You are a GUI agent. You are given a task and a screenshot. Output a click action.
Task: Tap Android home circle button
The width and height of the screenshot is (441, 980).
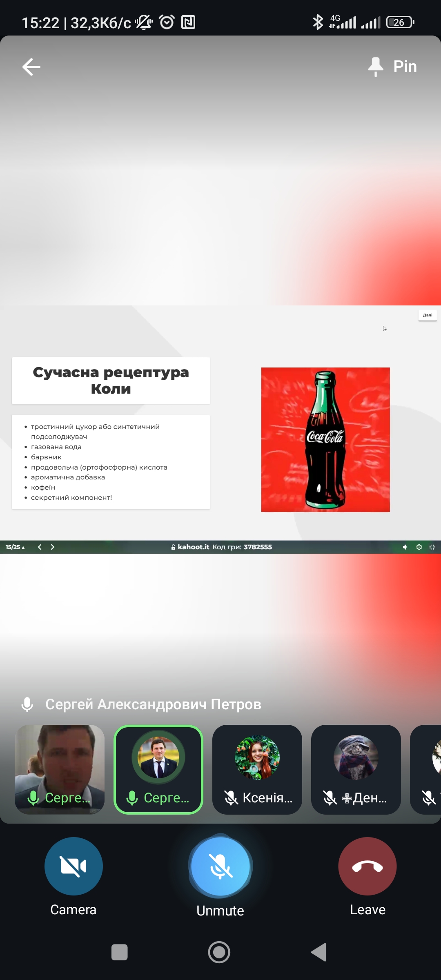[219, 952]
